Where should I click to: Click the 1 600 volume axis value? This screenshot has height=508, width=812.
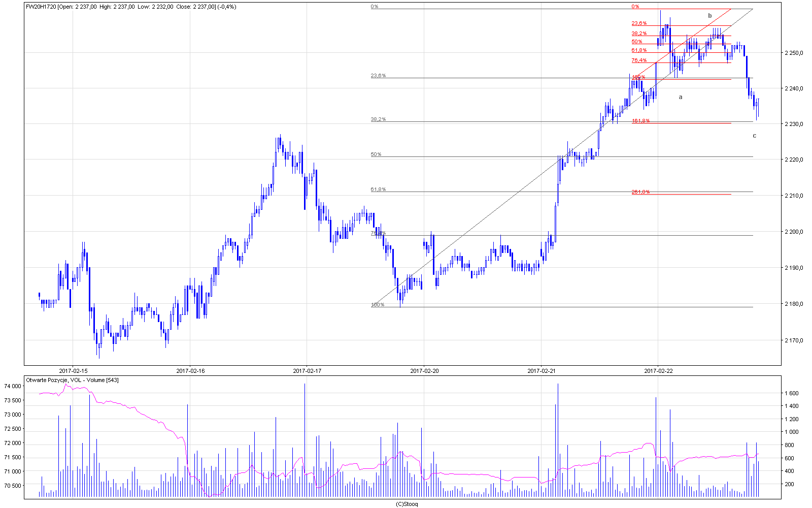792,393
